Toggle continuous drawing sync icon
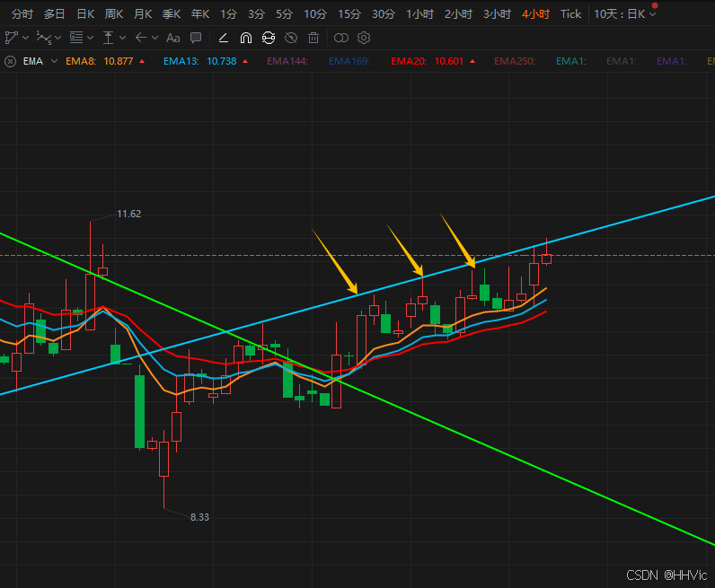 [x=269, y=38]
